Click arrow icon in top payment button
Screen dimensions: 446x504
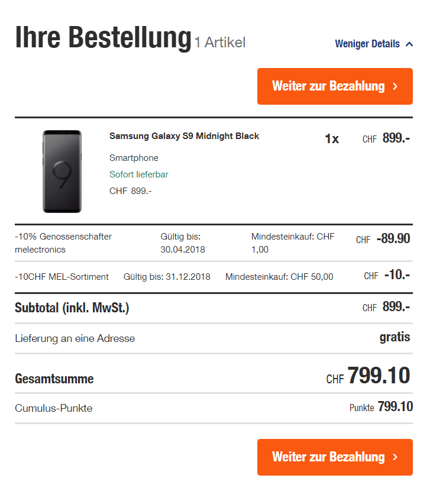[x=395, y=86]
